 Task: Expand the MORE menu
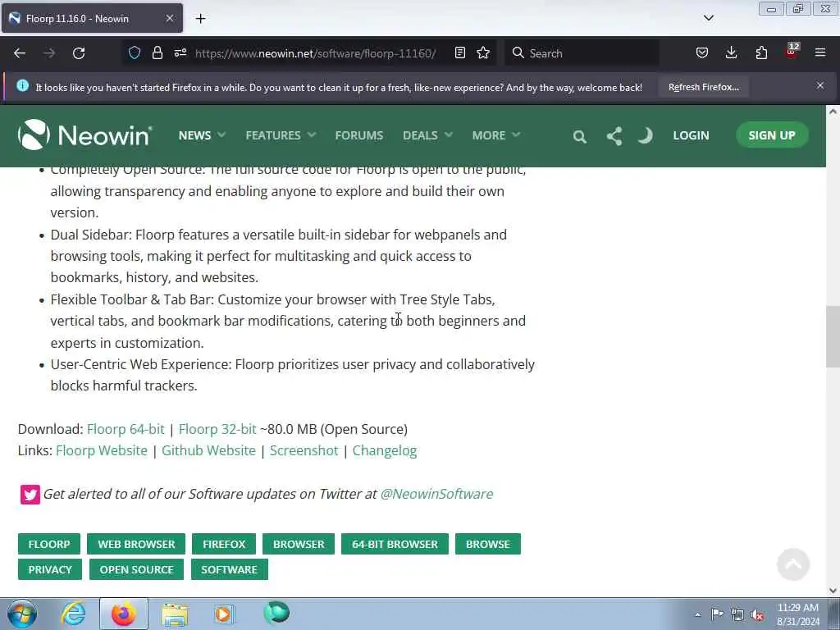coord(496,135)
